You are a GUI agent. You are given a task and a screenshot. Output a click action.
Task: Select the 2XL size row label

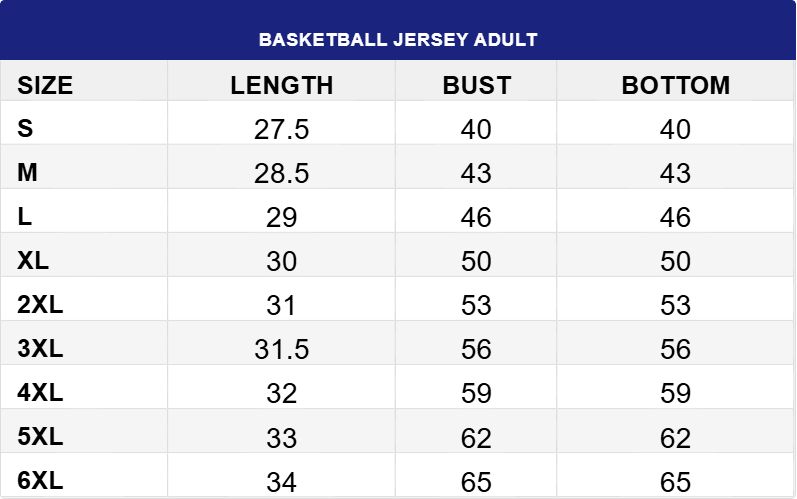tap(40, 305)
